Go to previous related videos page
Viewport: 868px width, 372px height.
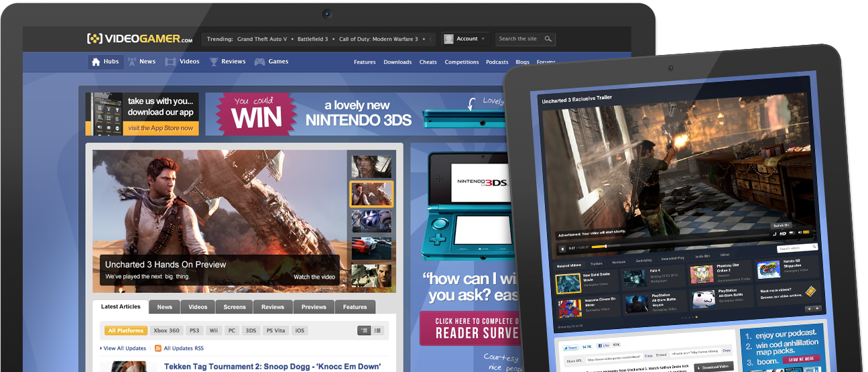tap(808, 309)
